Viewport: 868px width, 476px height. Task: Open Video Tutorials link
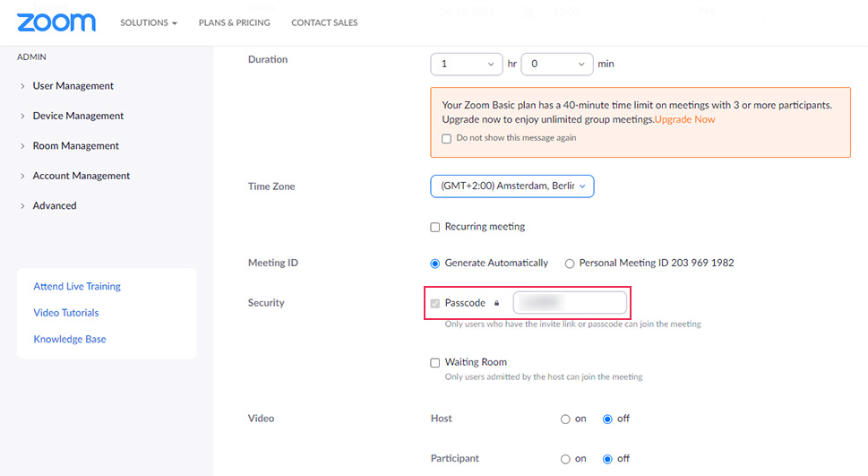coord(66,313)
